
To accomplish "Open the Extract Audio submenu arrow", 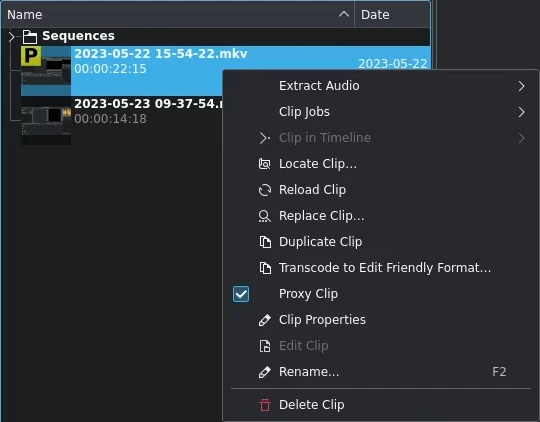I will point(521,86).
